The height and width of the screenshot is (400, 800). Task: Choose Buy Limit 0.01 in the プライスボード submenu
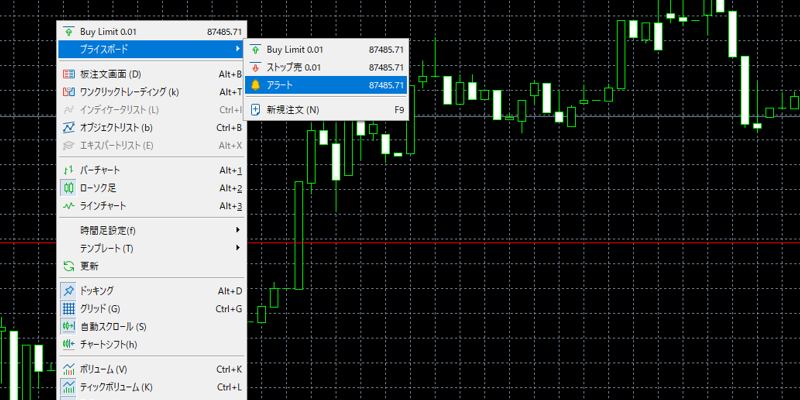click(295, 49)
